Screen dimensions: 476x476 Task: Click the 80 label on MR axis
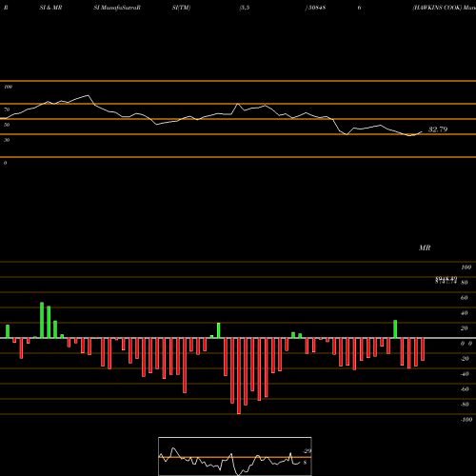click(465, 283)
